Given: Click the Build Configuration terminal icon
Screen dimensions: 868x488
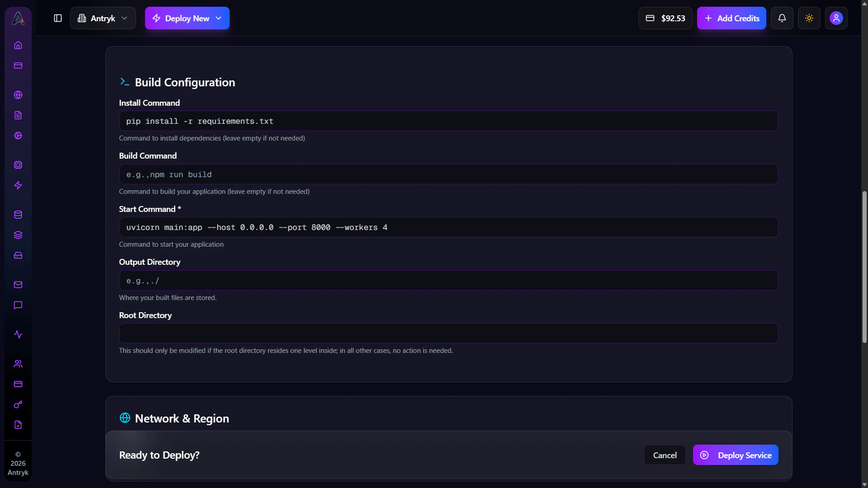Looking at the screenshot, I should coord(125,82).
